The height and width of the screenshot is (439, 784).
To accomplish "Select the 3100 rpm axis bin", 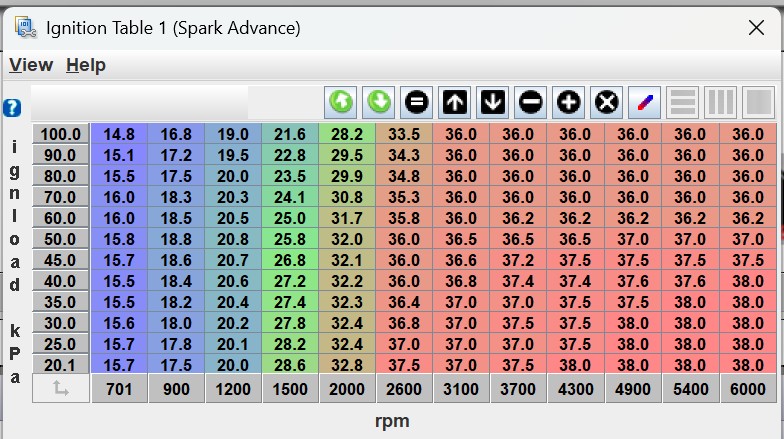I will 461,388.
